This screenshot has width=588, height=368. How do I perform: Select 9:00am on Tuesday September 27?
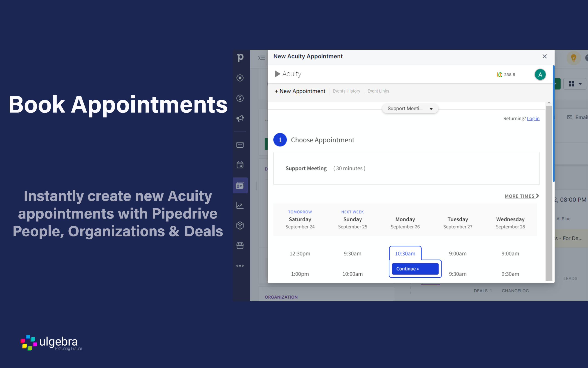(458, 253)
